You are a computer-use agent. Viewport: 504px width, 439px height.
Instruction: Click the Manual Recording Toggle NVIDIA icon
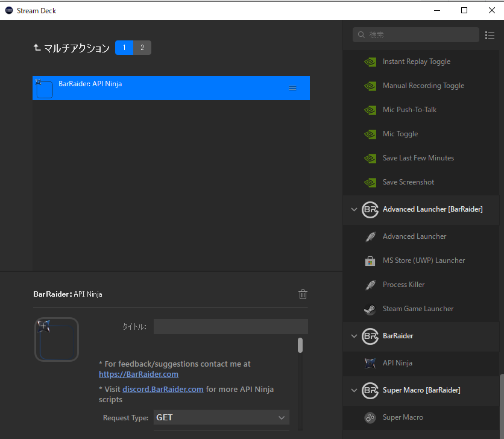(370, 86)
